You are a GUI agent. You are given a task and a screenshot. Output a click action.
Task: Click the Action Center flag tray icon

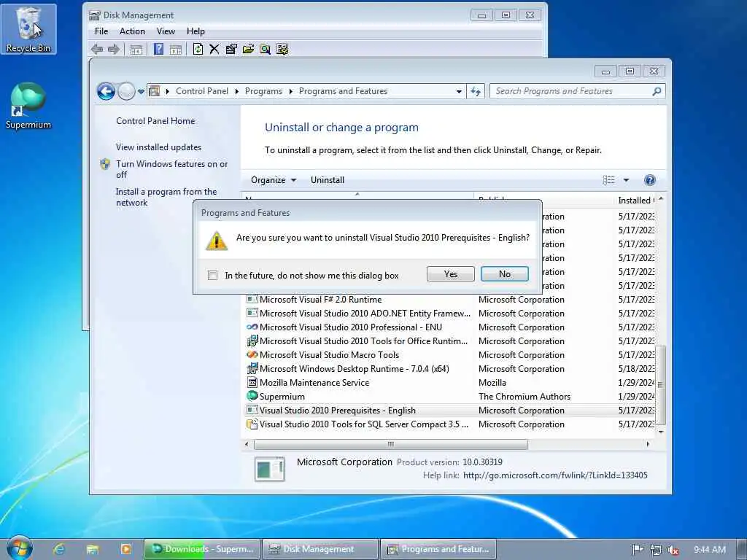[x=638, y=549]
